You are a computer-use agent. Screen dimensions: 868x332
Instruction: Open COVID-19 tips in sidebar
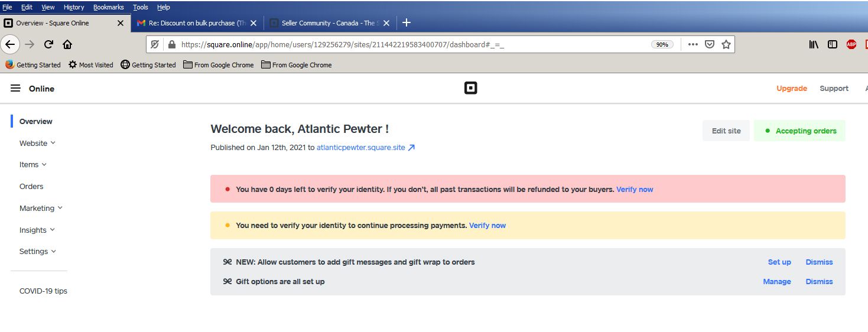click(x=43, y=291)
